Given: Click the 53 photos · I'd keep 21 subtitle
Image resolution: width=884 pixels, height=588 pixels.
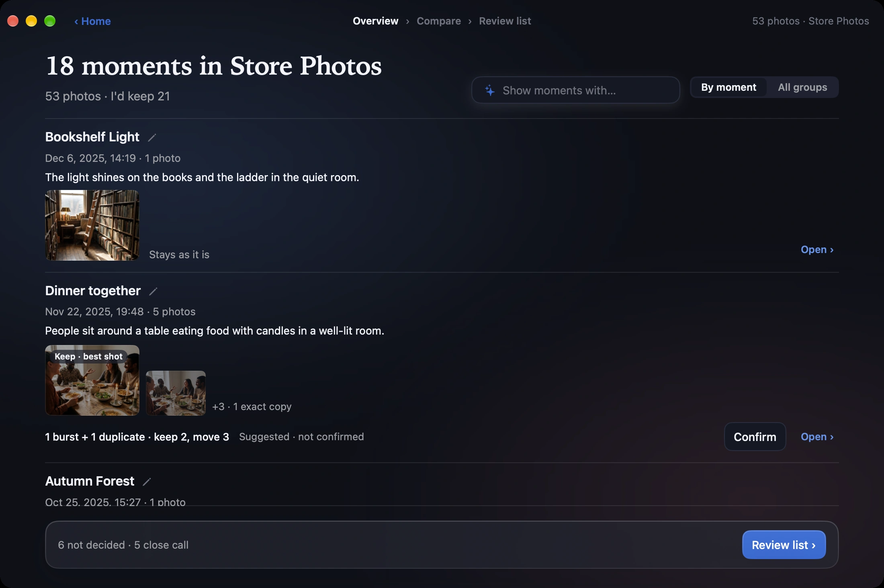Looking at the screenshot, I should pyautogui.click(x=107, y=96).
